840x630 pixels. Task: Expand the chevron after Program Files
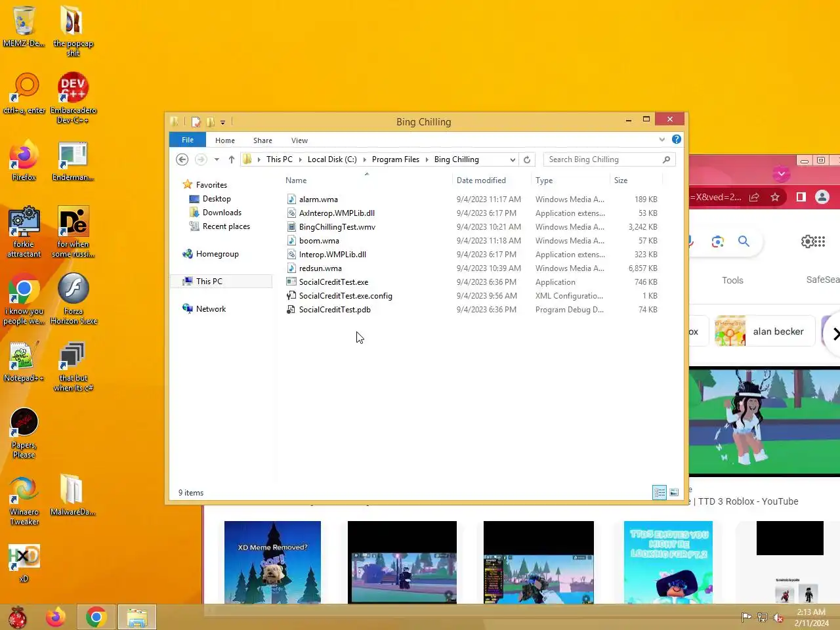427,159
